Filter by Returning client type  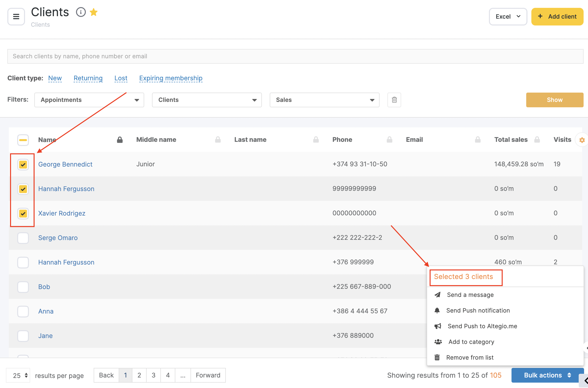88,78
